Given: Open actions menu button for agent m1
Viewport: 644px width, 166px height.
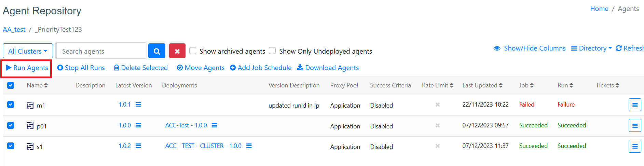Looking at the screenshot, I should click(x=634, y=105).
